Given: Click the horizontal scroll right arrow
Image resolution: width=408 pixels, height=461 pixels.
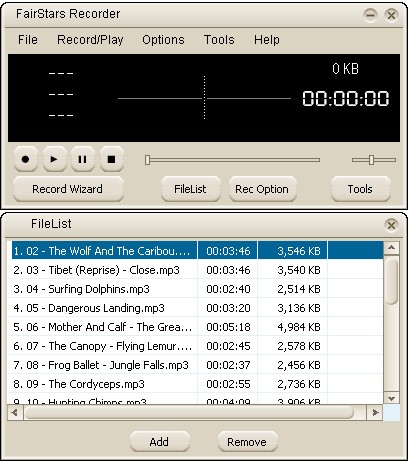Looking at the screenshot, I should tap(375, 413).
